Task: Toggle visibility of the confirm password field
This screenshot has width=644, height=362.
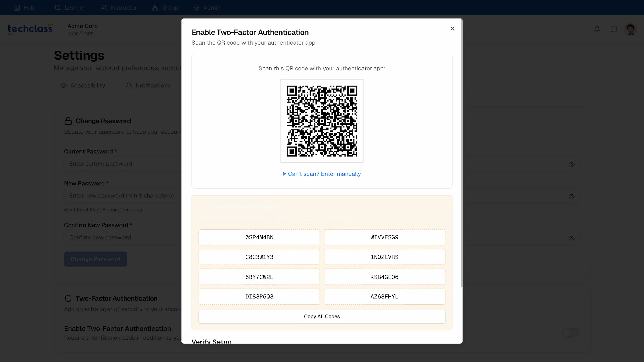Action: click(571, 238)
